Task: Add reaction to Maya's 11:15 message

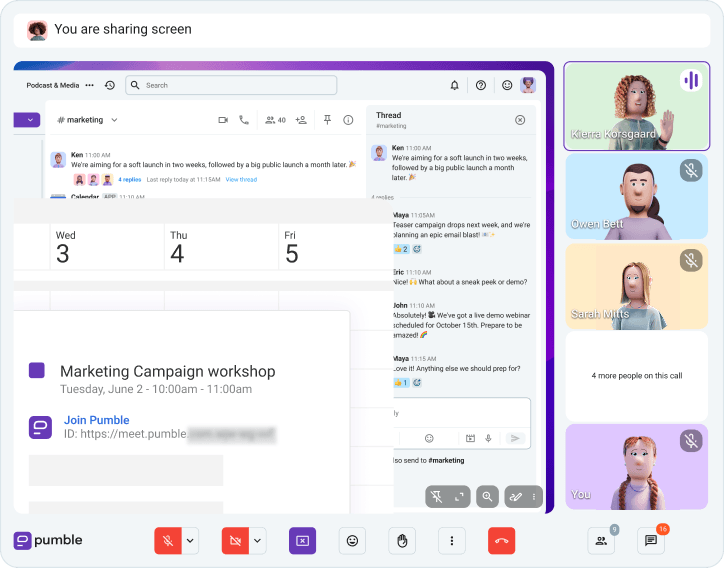Action: 417,383
